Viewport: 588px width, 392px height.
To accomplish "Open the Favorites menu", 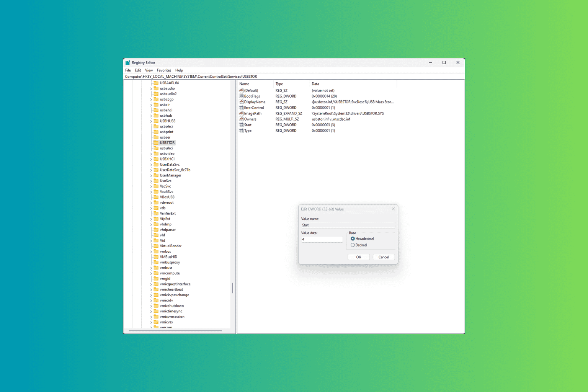I will pos(164,70).
